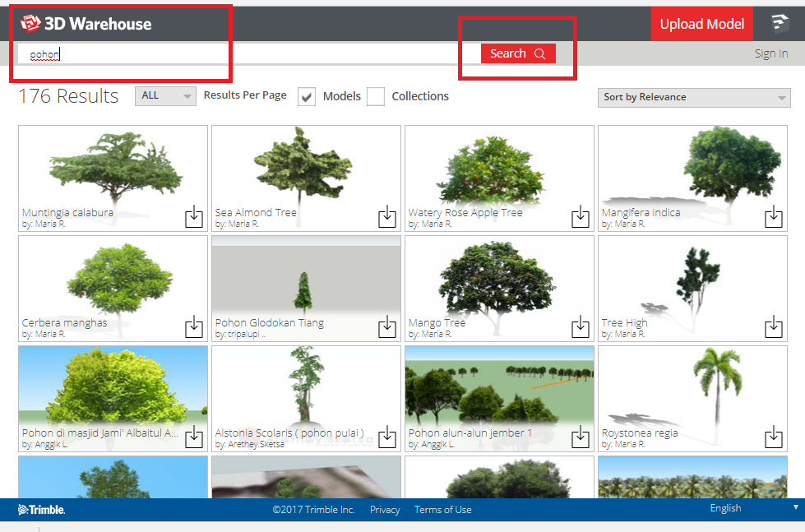The height and width of the screenshot is (532, 805).
Task: Click author 'by: Arethey.Sketsa' text
Action: (249, 444)
